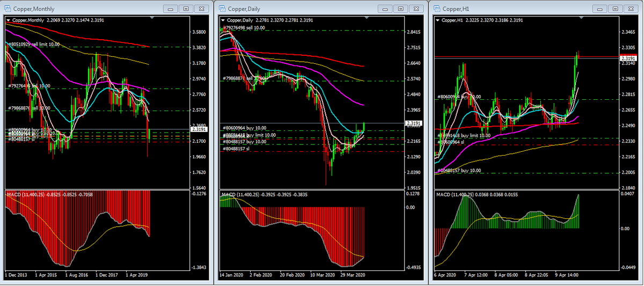Open the dropdown arrow beside Copper,Monthly header
The width and height of the screenshot is (644, 286).
(8, 20)
